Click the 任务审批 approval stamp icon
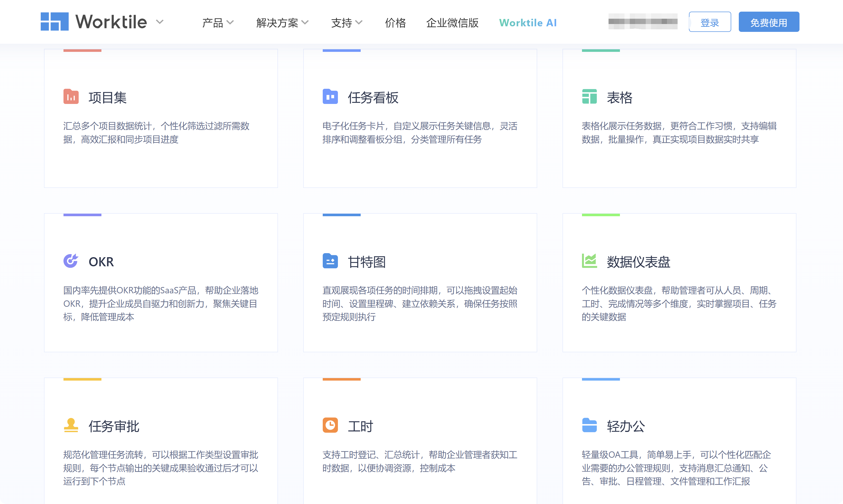This screenshot has width=843, height=504. coord(71,426)
